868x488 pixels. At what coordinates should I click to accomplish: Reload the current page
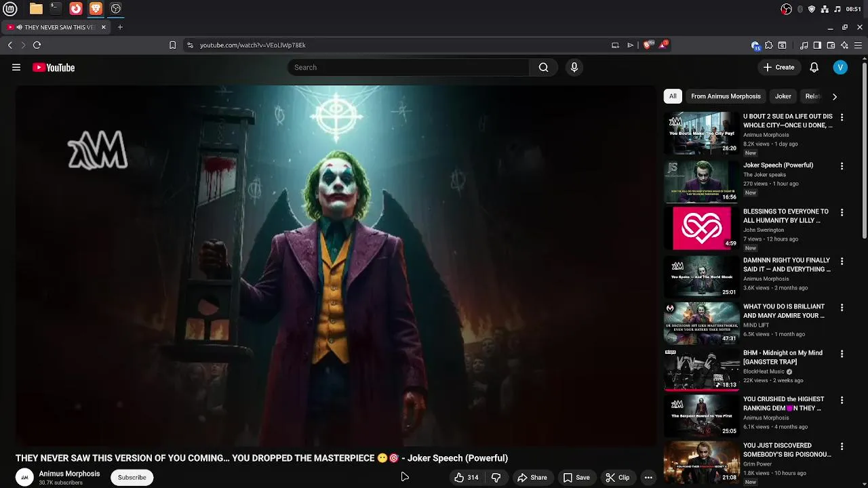pos(37,45)
